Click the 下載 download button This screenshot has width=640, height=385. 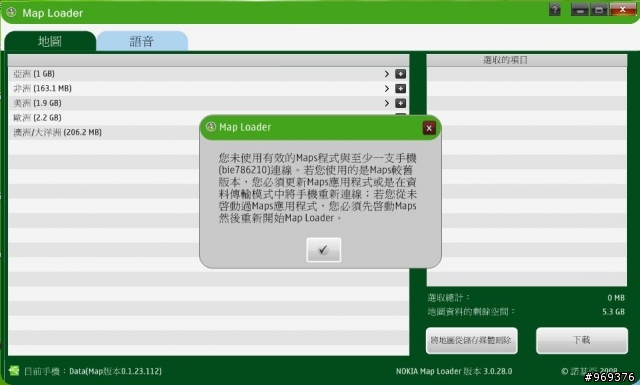[582, 340]
